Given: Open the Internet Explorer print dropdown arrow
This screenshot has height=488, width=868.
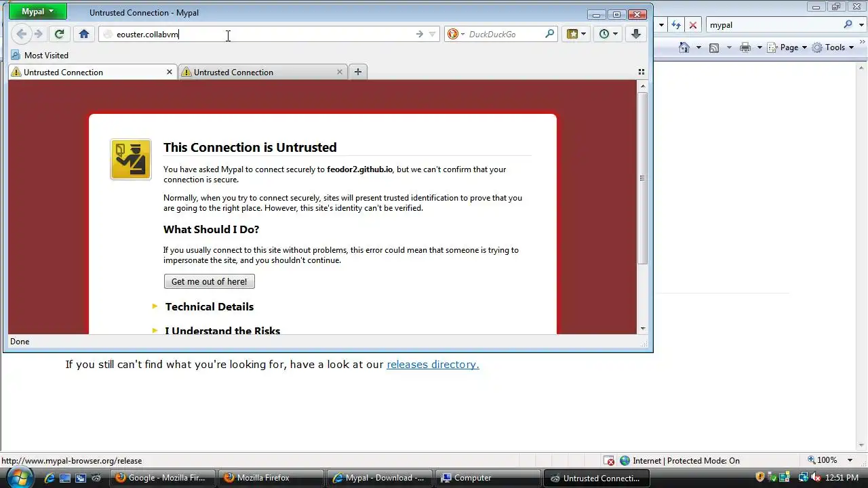Looking at the screenshot, I should pyautogui.click(x=759, y=47).
